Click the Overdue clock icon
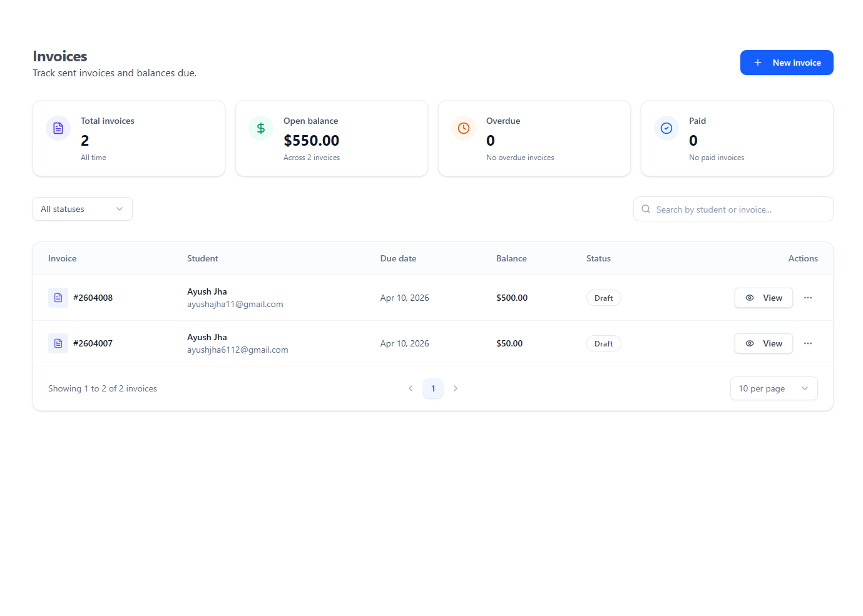Viewport: 863px width, 616px height. pos(464,128)
